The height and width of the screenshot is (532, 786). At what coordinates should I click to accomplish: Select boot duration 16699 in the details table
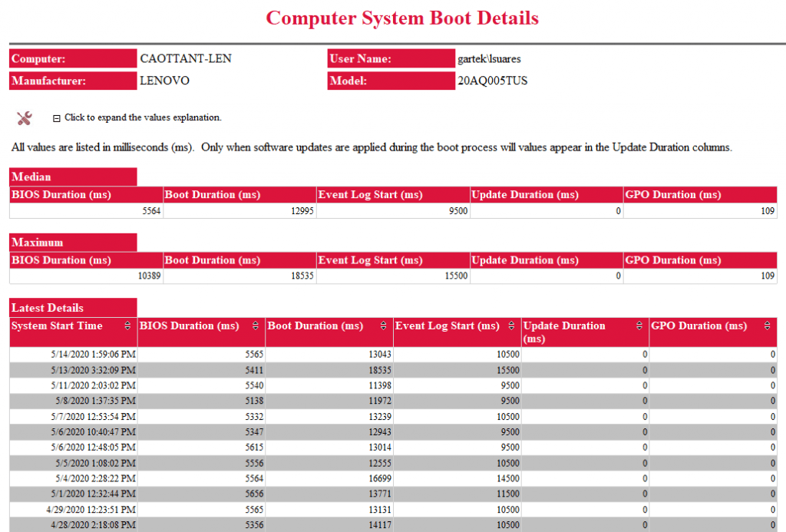[x=380, y=478]
